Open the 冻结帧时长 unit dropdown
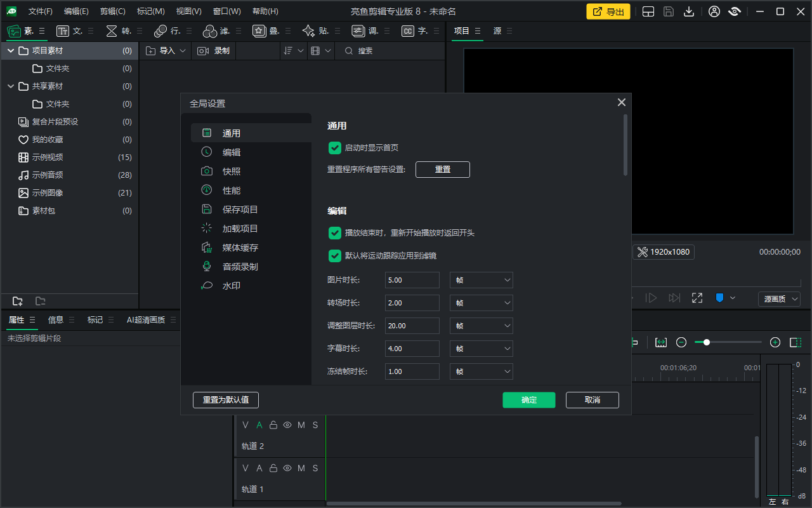The height and width of the screenshot is (508, 812). (481, 371)
